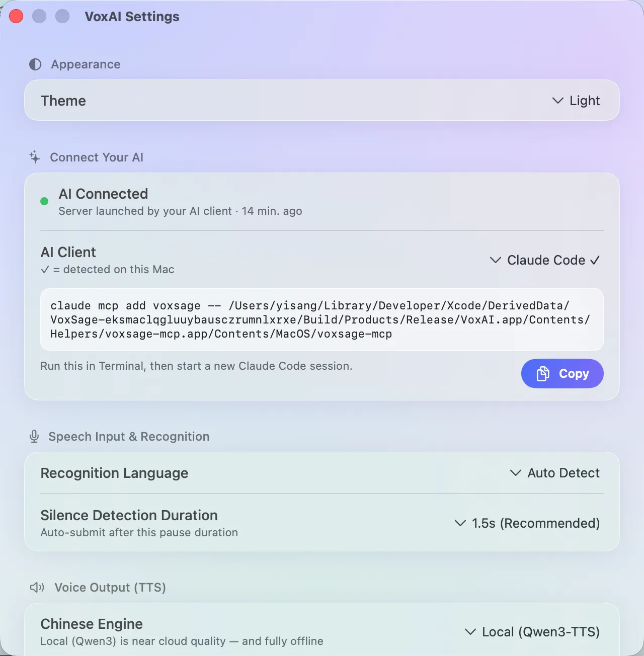Viewport: 644px width, 656px height.
Task: Click the 'Run this in Terminal' instruction text
Action: coord(196,366)
